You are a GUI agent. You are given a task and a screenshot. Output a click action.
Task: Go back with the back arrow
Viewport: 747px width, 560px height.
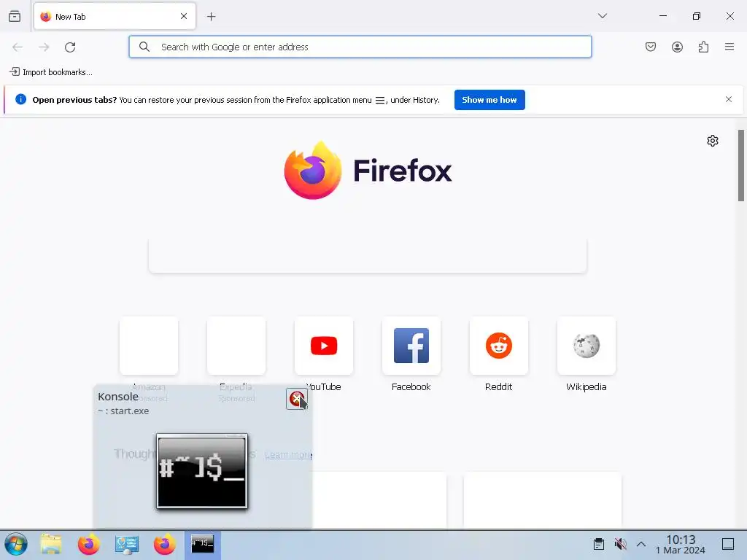[18, 47]
